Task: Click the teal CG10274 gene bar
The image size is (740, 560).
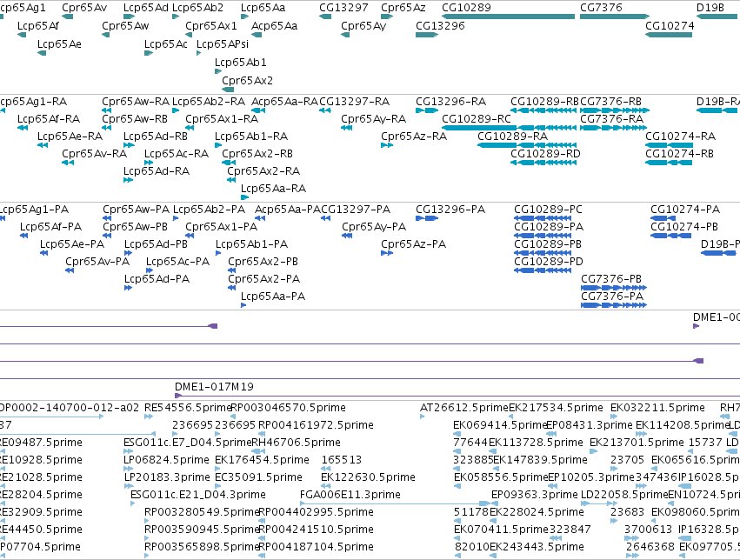Action: [x=669, y=35]
